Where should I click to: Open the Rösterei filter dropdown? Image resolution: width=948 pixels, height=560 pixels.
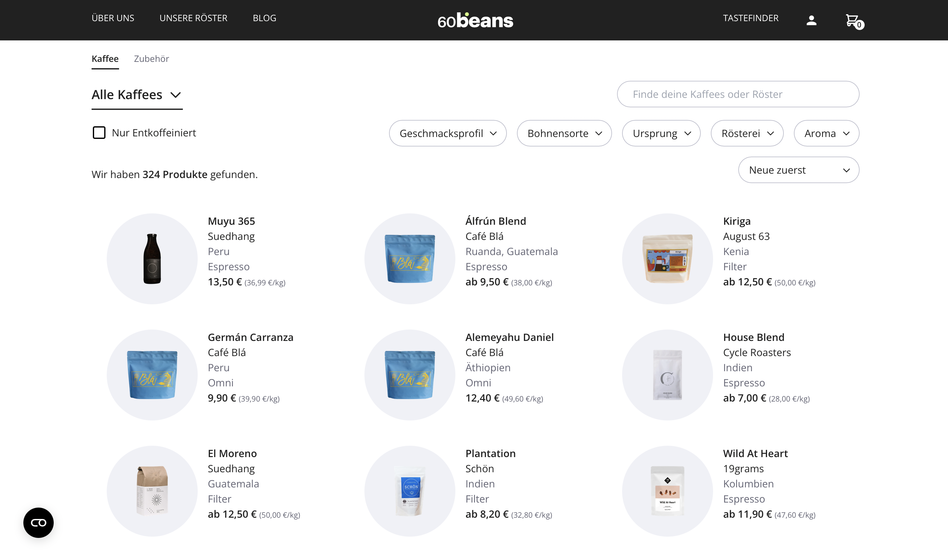[747, 133]
